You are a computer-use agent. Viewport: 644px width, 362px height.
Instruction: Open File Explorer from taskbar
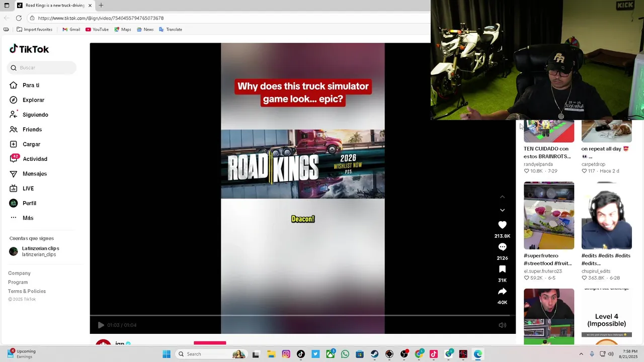271,354
